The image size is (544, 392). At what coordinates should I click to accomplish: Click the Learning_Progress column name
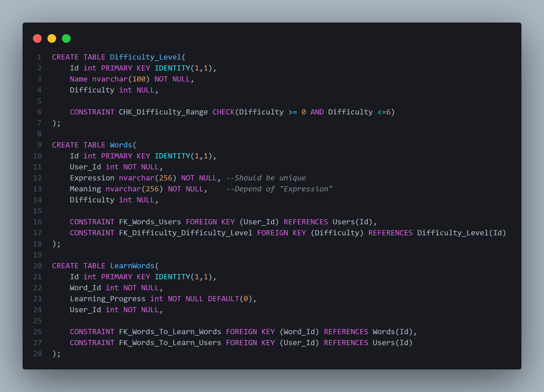click(108, 299)
